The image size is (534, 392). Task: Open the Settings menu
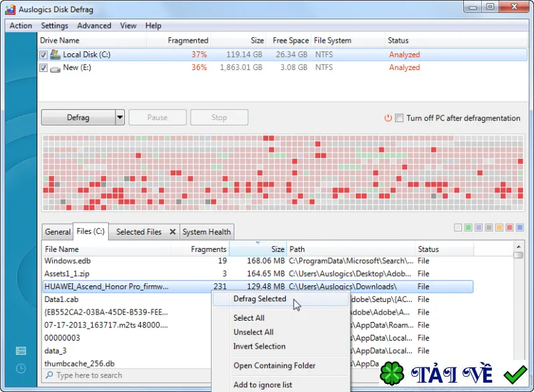pyautogui.click(x=55, y=25)
